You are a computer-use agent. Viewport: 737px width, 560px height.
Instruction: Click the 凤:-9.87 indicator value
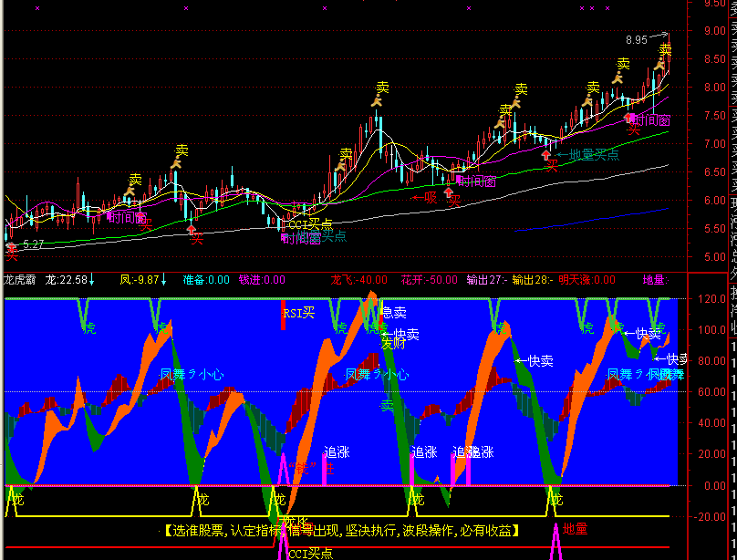coord(140,281)
